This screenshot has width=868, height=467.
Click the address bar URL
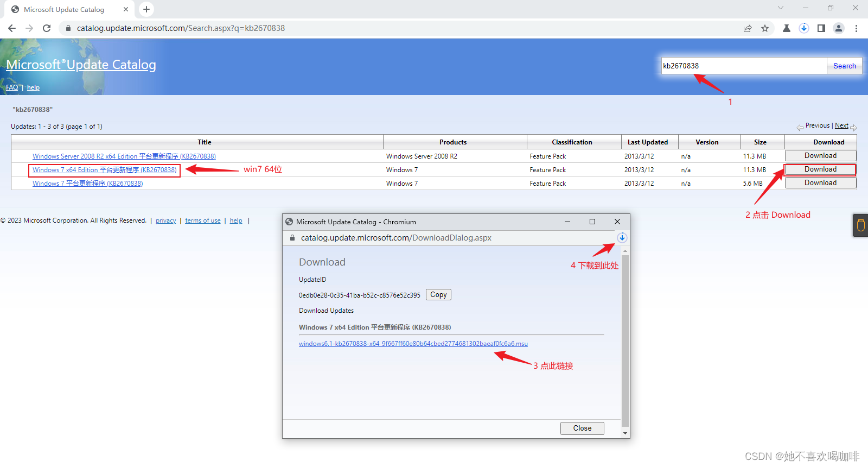tap(181, 28)
